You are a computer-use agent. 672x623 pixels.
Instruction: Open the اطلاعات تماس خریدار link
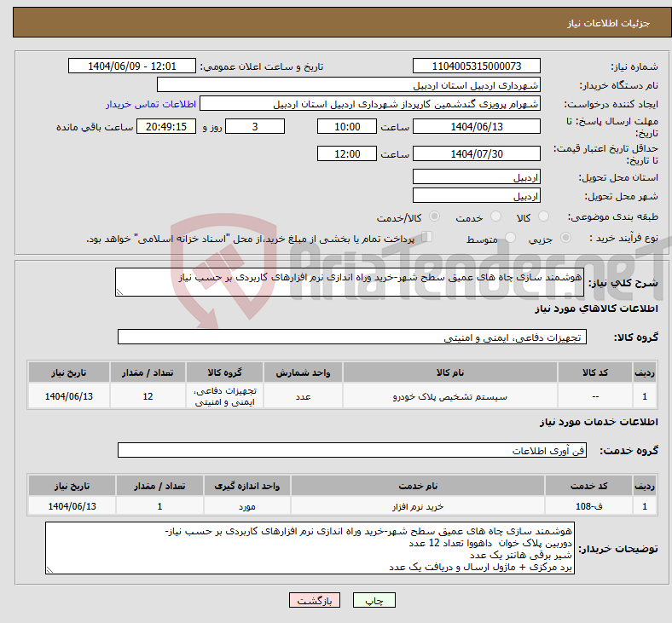tap(151, 104)
